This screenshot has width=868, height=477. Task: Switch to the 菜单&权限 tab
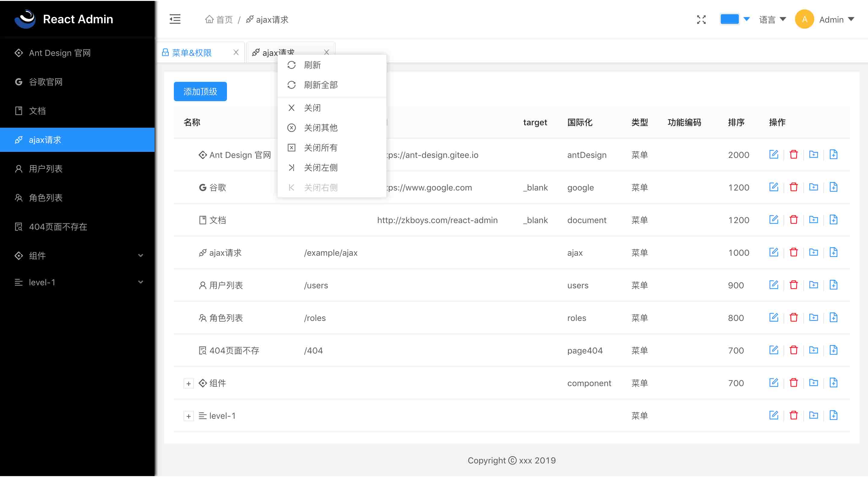pos(191,53)
